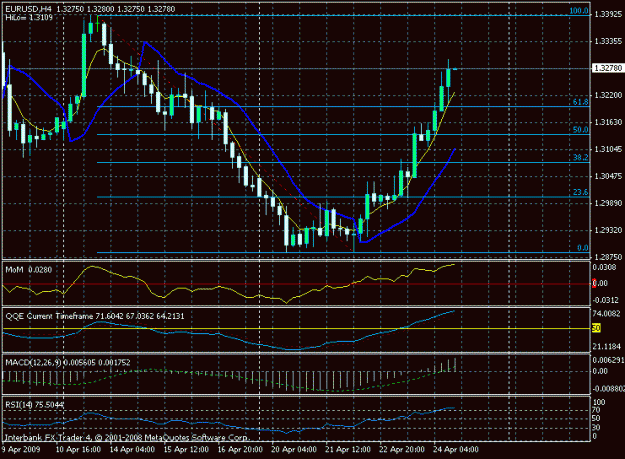Viewport: 625px width, 459px height.
Task: Click the current price box 1.32780
Action: point(608,68)
